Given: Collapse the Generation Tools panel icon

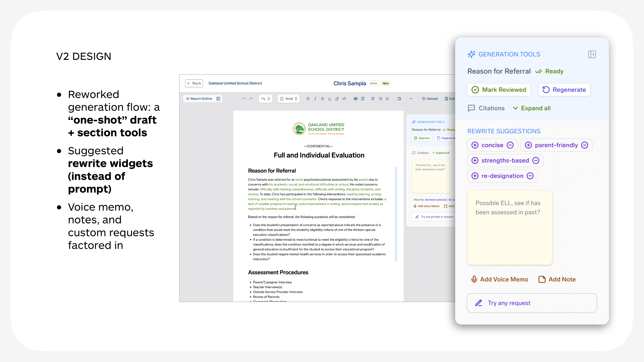Looking at the screenshot, I should pyautogui.click(x=592, y=54).
